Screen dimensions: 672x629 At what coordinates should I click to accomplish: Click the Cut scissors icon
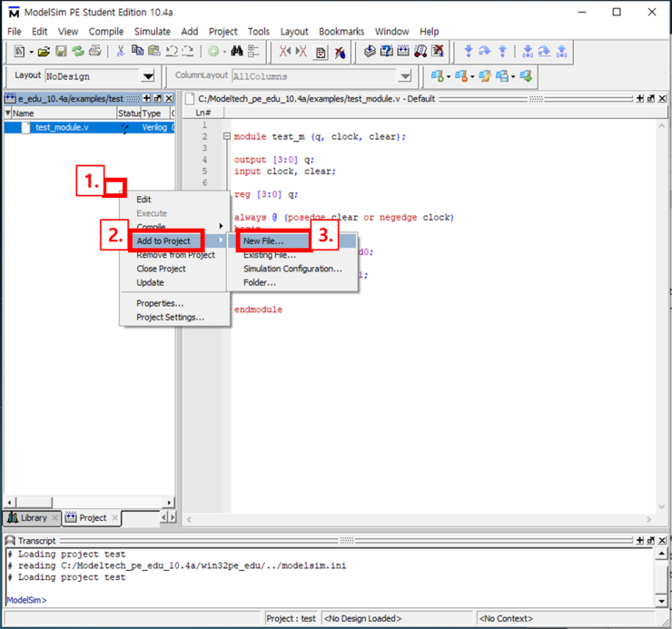pos(121,52)
